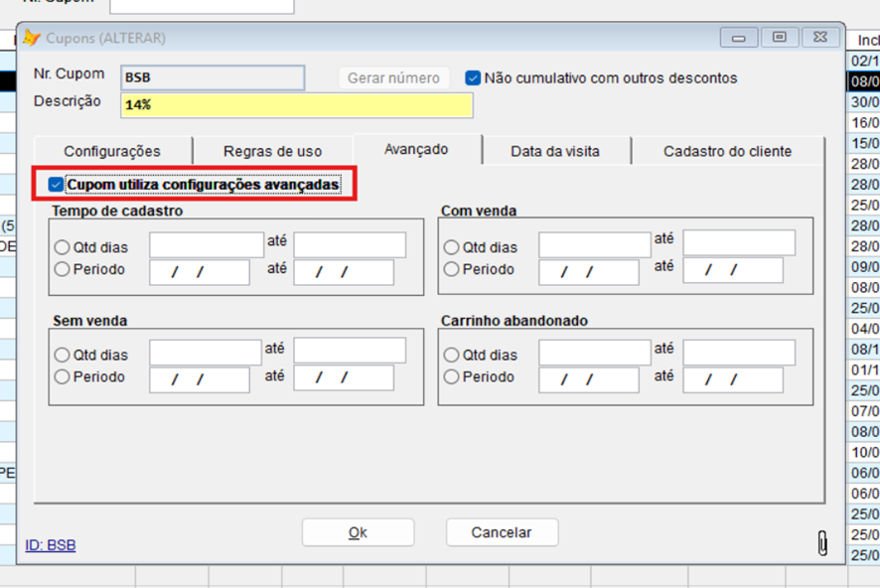Click first Qtd dias field in Carrinho abandonado
The image size is (880, 588).
(x=595, y=353)
